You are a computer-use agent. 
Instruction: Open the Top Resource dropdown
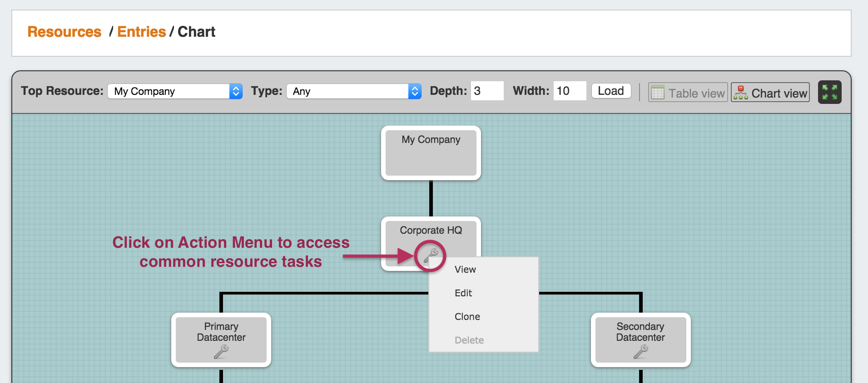pos(175,91)
